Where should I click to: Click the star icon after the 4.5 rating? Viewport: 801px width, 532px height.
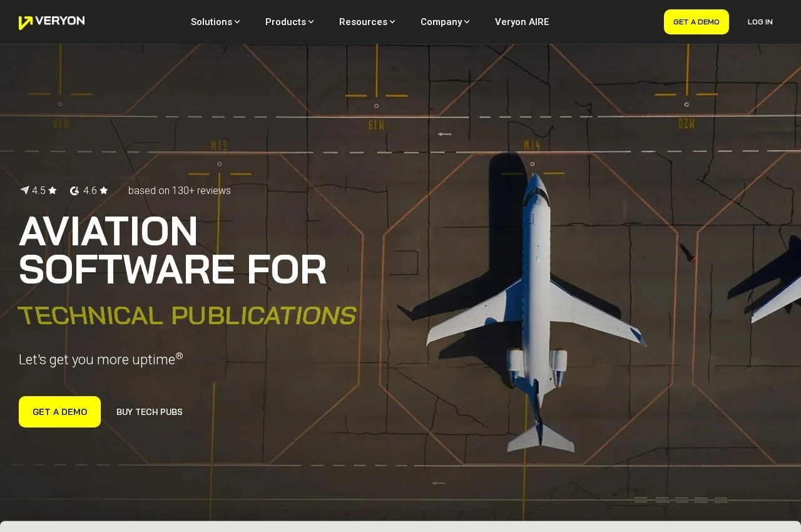(x=53, y=190)
